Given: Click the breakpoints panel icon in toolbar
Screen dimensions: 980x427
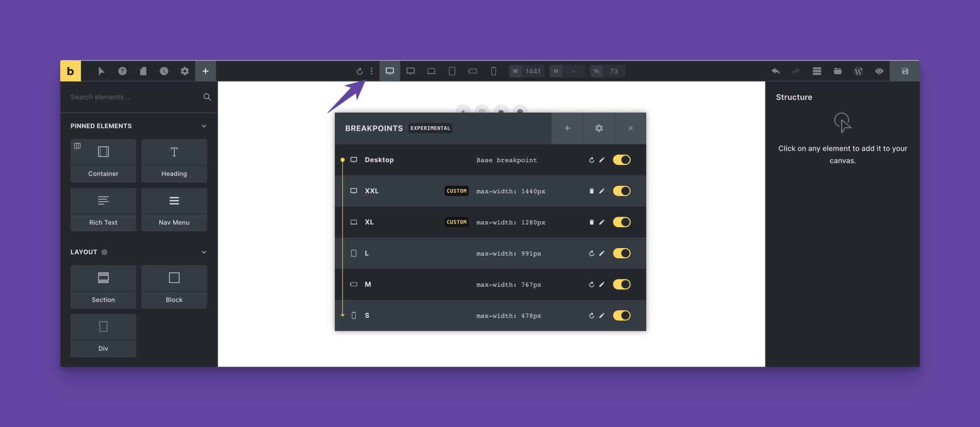Looking at the screenshot, I should (389, 70).
